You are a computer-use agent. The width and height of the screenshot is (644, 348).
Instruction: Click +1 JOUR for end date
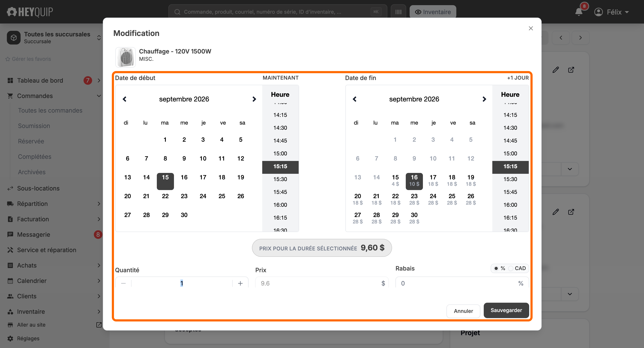pos(518,78)
